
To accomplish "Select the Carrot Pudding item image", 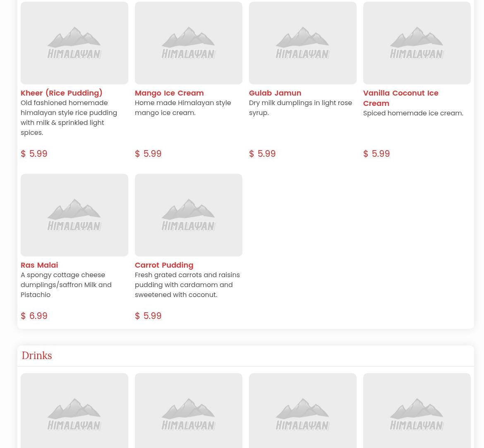I will 189,215.
